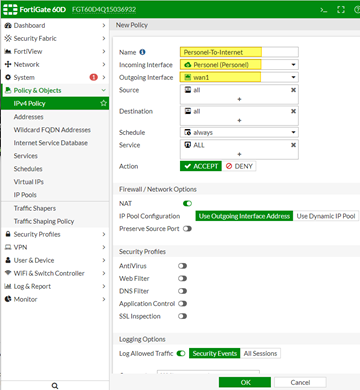
Task: Expand the Dashboard menu chevron
Action: coord(104,26)
